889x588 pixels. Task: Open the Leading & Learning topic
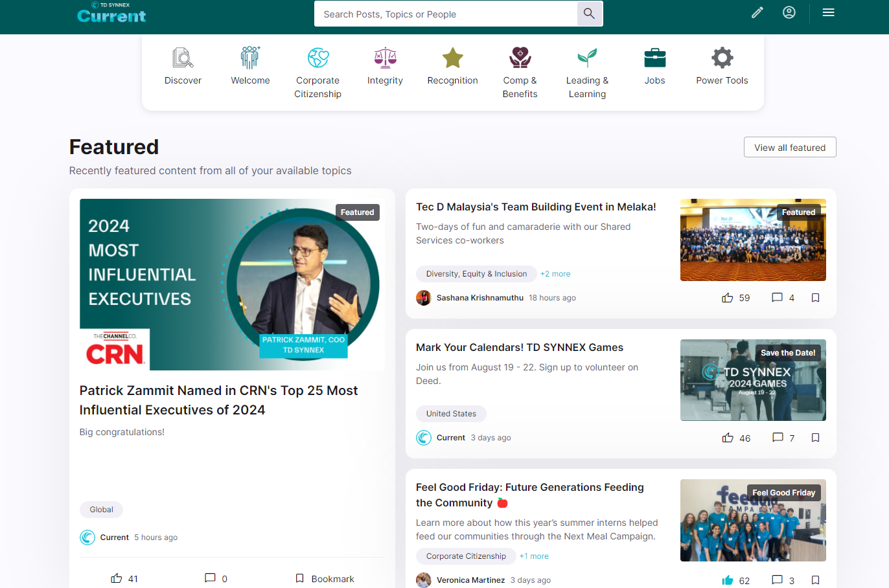tap(587, 73)
